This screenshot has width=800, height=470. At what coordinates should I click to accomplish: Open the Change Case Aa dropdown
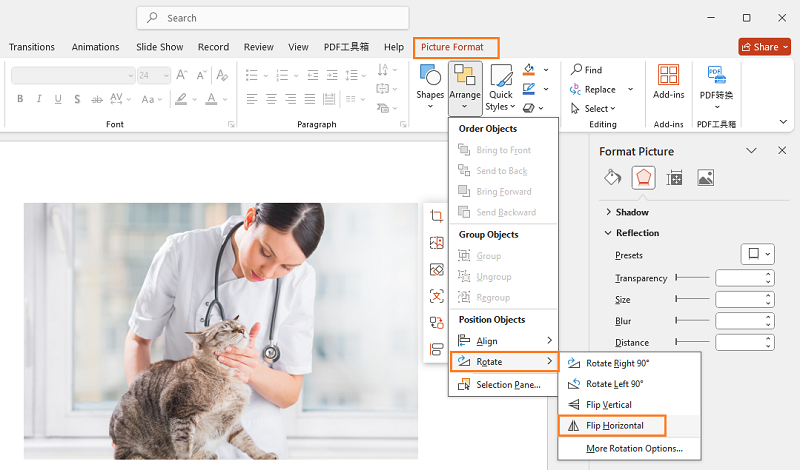point(152,99)
